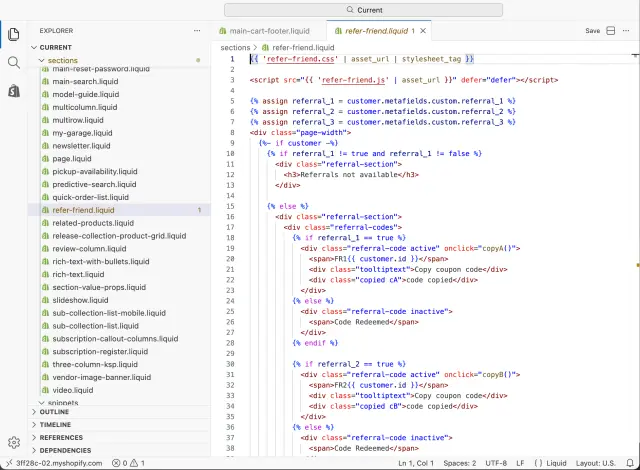Click line number 15 in the gutter
The height and width of the screenshot is (470, 640).
click(231, 206)
